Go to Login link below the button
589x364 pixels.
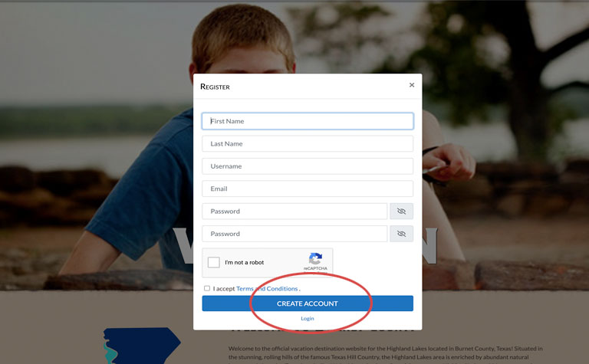pyautogui.click(x=308, y=319)
